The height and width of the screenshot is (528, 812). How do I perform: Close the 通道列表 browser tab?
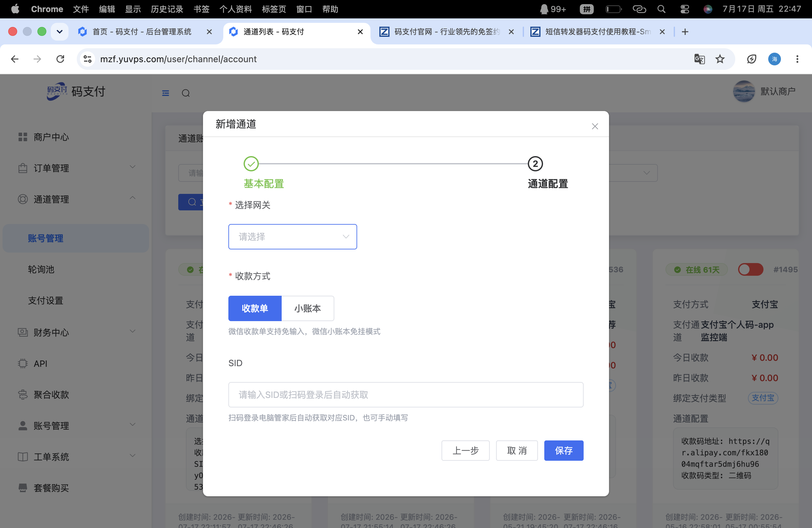(x=360, y=32)
